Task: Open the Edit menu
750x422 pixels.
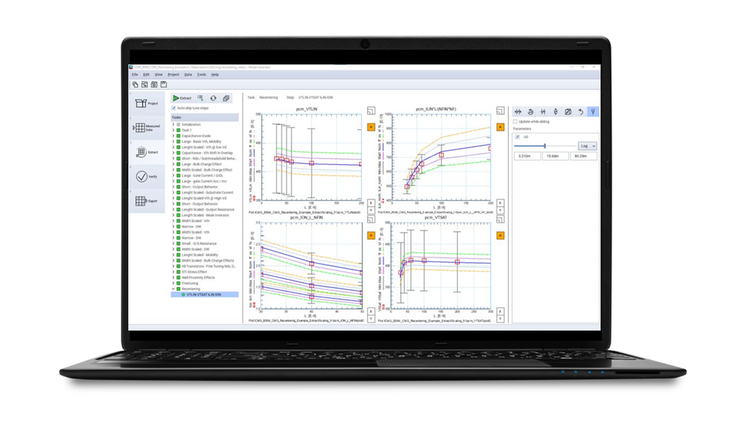Action: pyautogui.click(x=146, y=75)
